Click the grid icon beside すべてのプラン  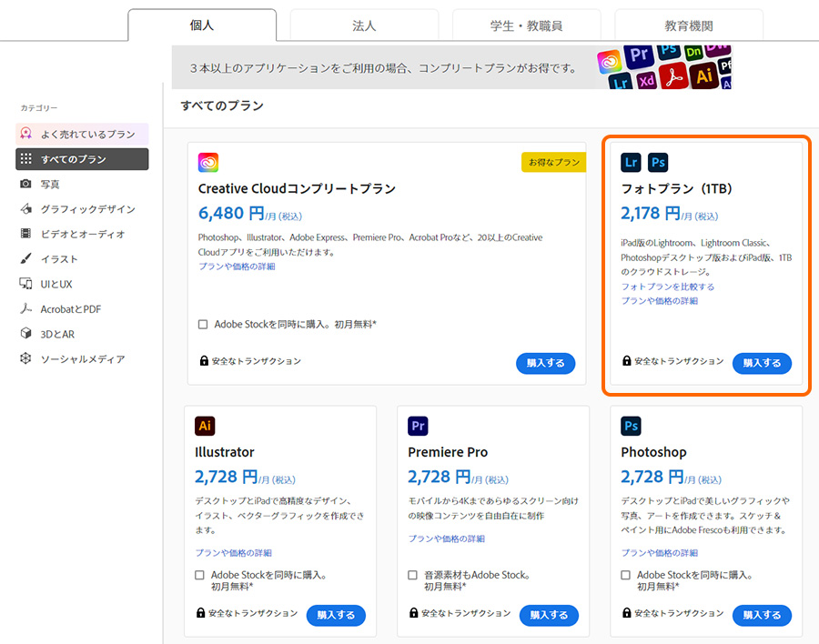click(x=26, y=159)
